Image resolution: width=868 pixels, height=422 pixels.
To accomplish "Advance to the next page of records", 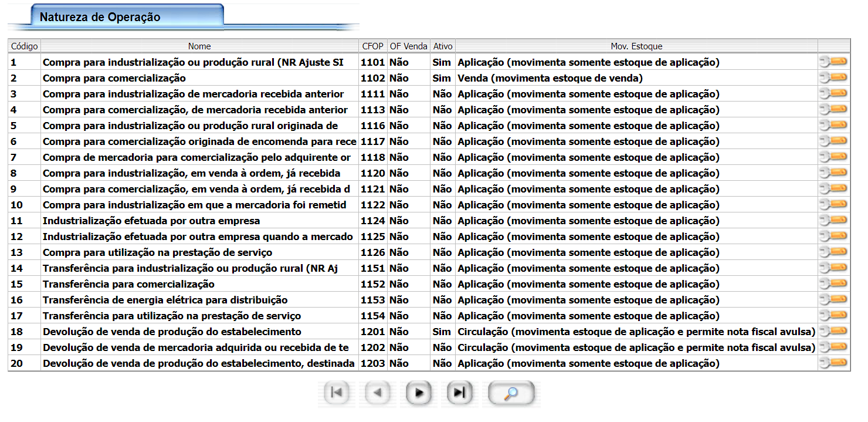I will tap(419, 393).
